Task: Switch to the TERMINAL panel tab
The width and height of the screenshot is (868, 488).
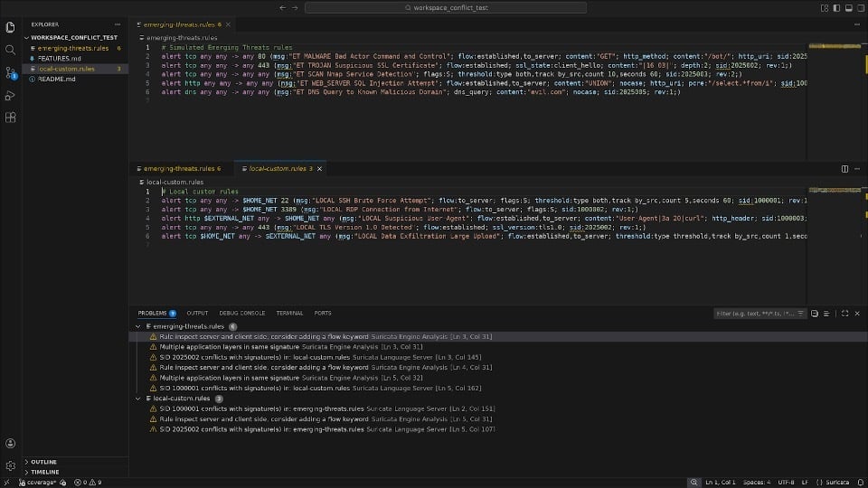Action: coord(289,314)
